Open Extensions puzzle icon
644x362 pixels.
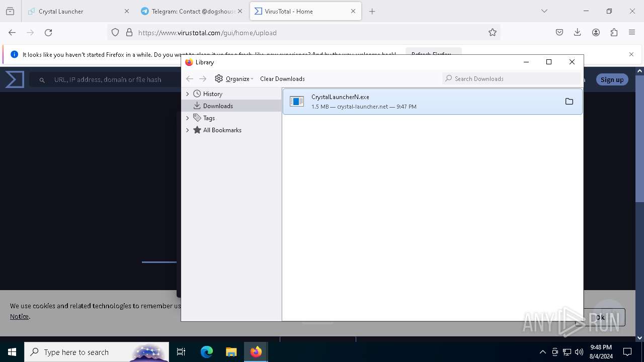point(614,33)
